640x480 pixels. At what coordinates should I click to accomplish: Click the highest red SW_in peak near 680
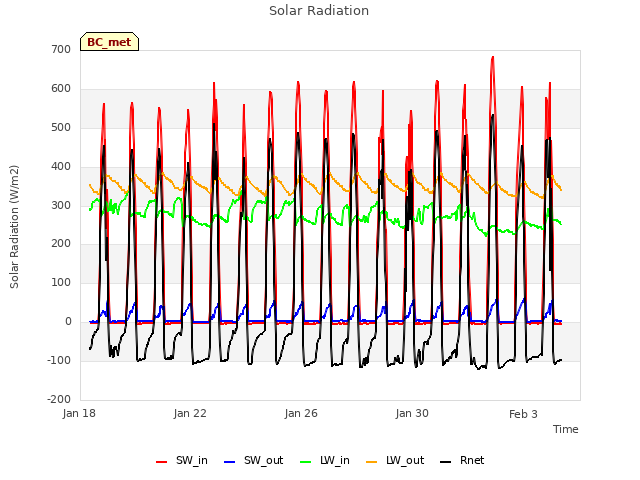click(x=493, y=58)
